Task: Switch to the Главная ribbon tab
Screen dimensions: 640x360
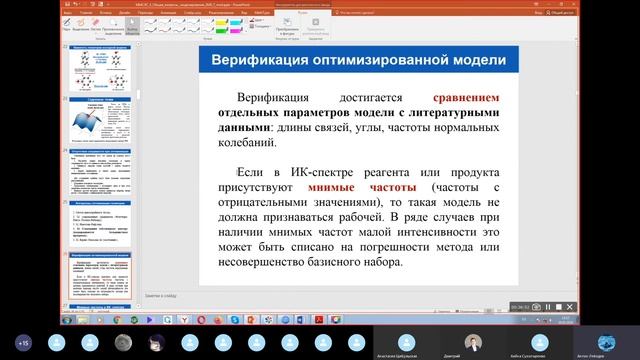Action: point(86,13)
